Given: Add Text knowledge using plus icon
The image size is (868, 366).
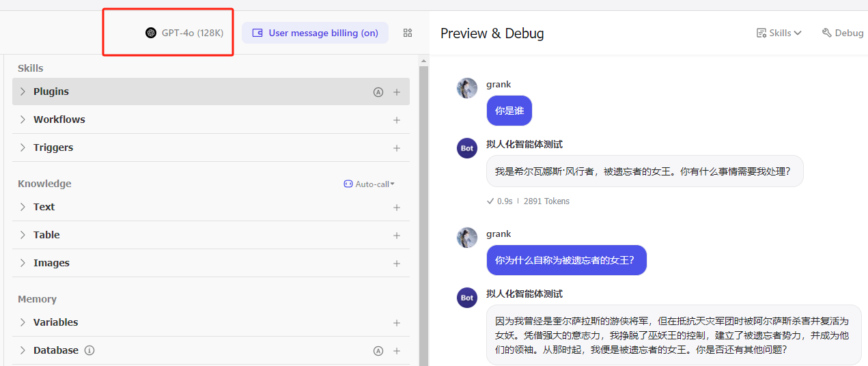Looking at the screenshot, I should coord(397,208).
